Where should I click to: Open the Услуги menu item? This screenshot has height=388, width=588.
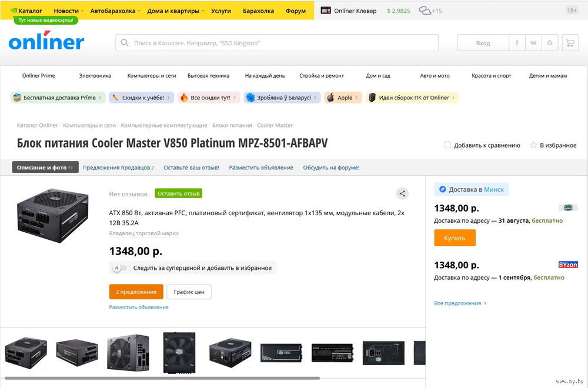pos(221,11)
